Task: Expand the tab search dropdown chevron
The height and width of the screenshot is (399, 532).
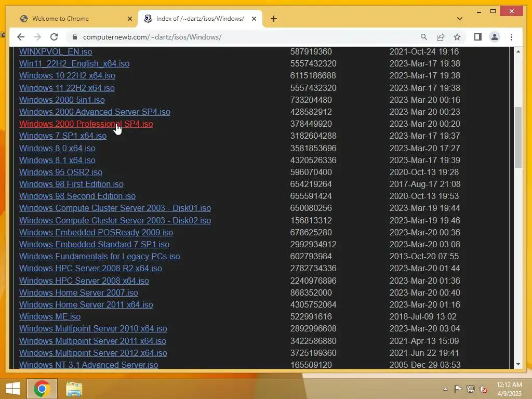Action: click(460, 19)
